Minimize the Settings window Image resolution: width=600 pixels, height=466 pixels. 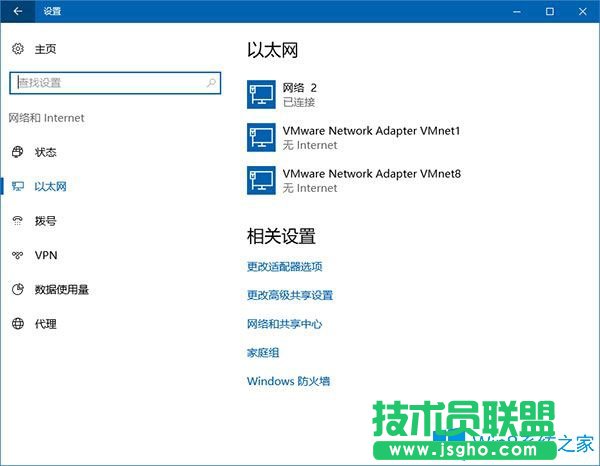tap(517, 11)
